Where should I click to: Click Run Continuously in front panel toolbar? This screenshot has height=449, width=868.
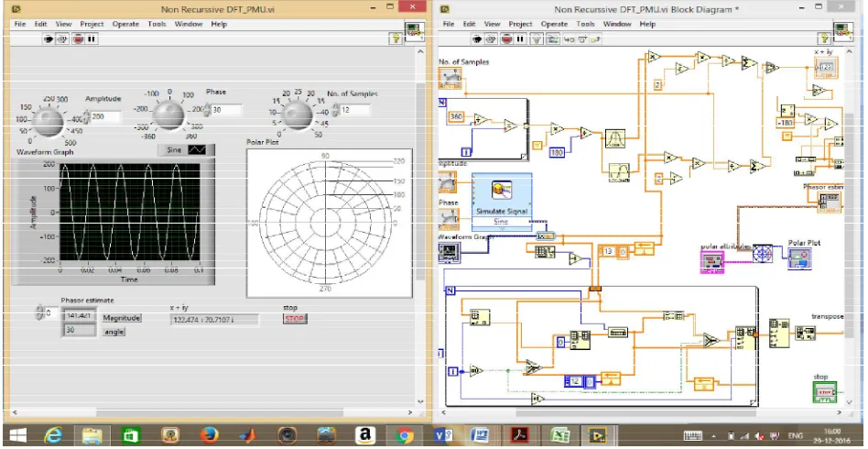(62, 39)
